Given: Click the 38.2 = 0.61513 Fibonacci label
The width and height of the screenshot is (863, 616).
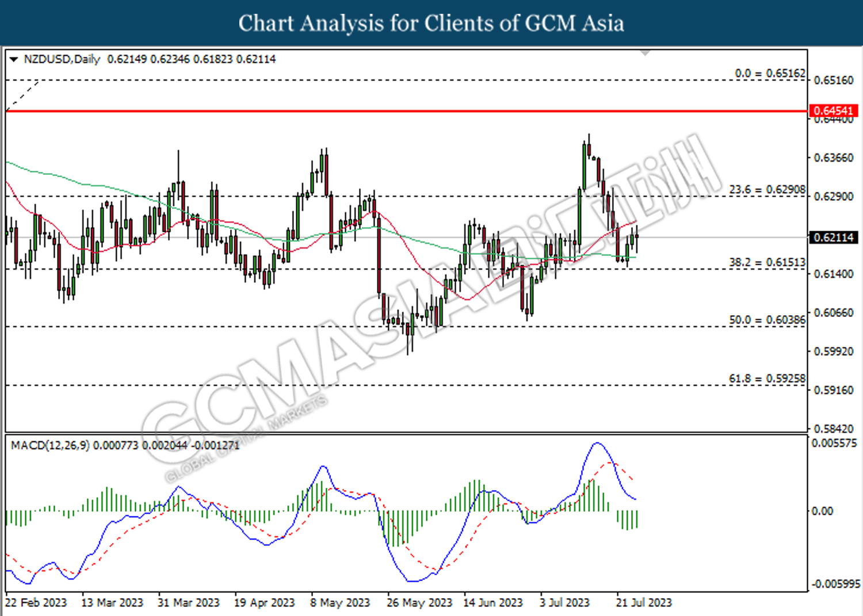Looking at the screenshot, I should coord(767,262).
